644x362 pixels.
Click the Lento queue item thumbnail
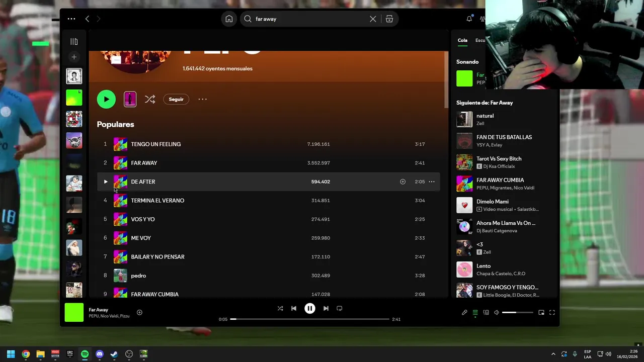(x=464, y=269)
